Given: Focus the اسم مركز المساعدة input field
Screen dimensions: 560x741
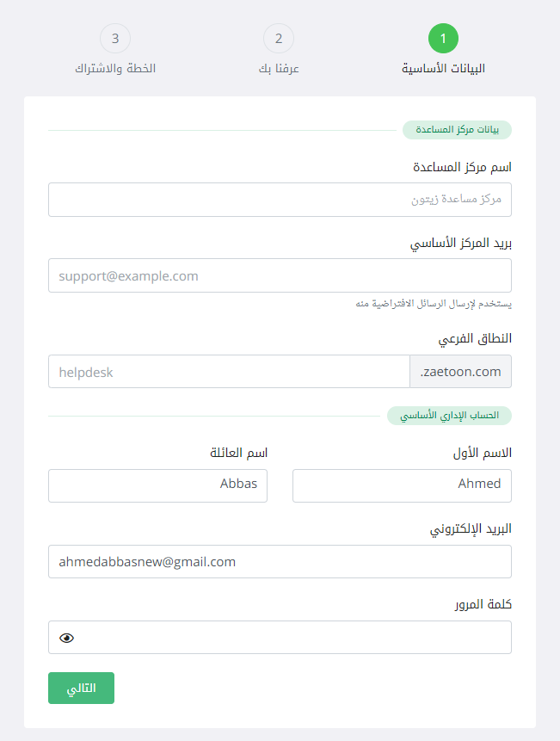Looking at the screenshot, I should click(280, 200).
